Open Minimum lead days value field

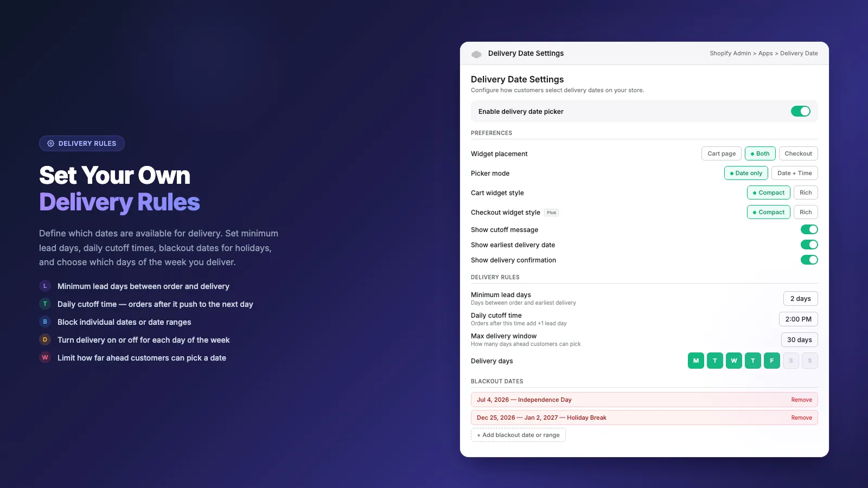801,299
